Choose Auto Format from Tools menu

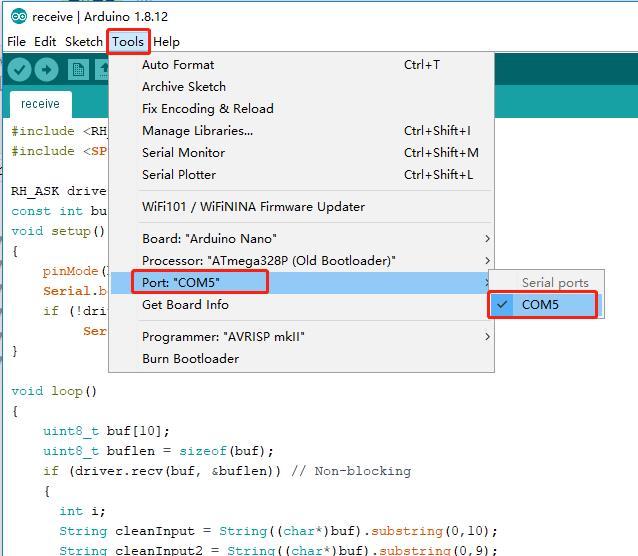[301, 65]
